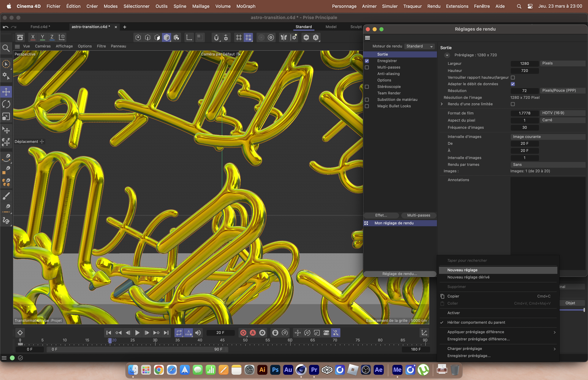Open the viewport Caméras menu

43,46
